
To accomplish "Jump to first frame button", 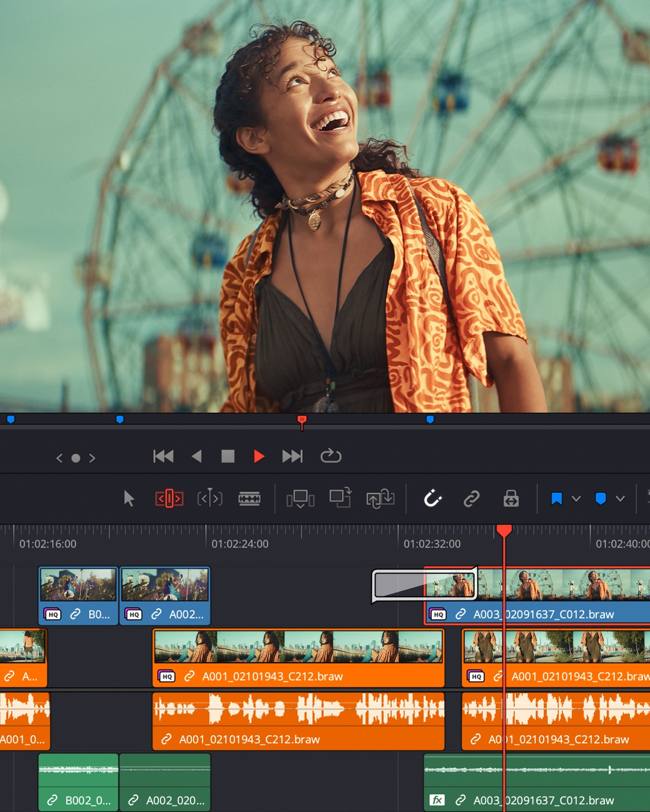I will 163,457.
